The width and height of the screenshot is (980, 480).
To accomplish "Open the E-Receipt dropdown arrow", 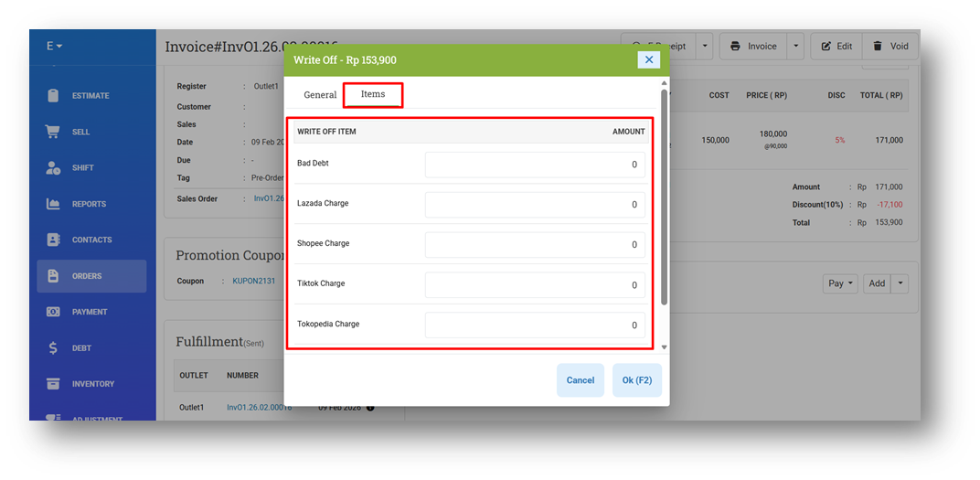I will tap(704, 47).
